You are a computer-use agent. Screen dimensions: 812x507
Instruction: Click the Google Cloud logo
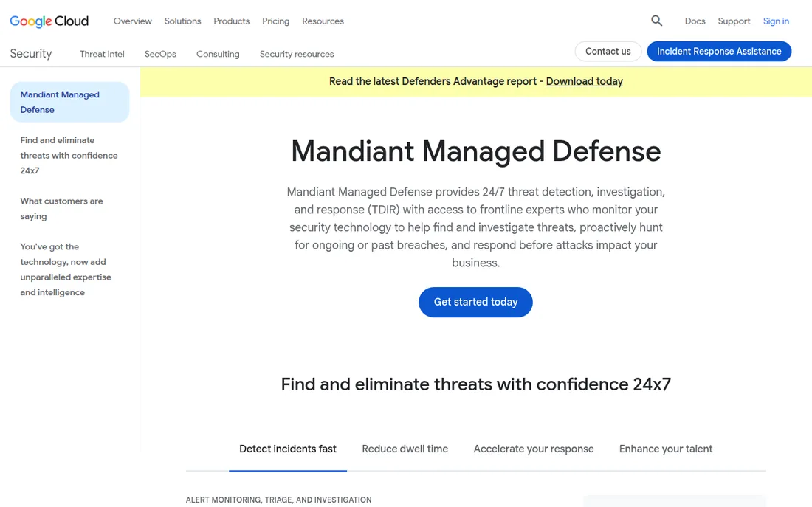pos(49,21)
